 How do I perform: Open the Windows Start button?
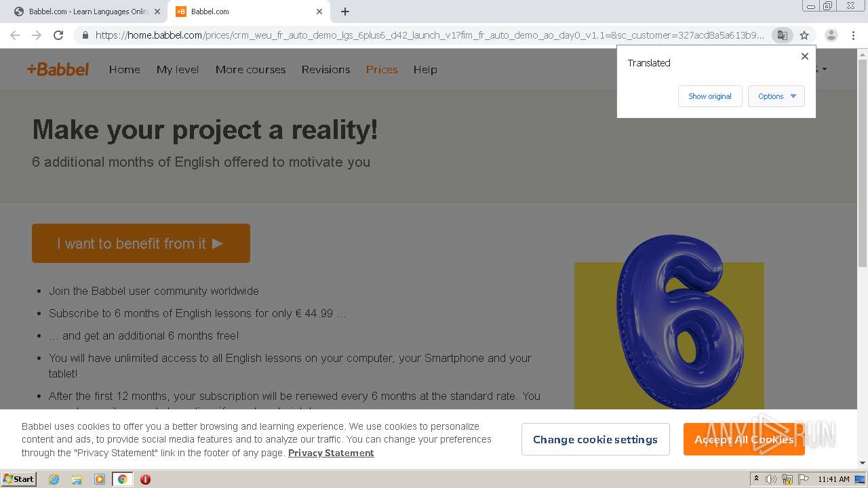point(19,479)
